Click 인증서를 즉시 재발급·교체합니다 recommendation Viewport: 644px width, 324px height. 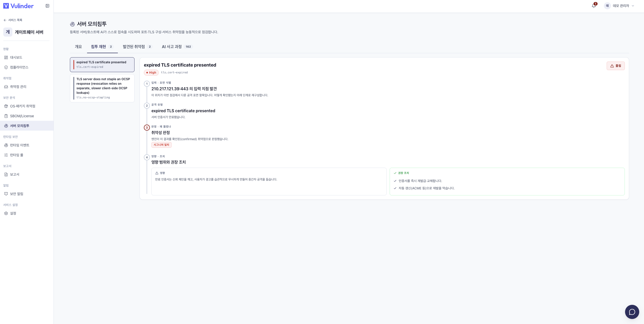420,181
